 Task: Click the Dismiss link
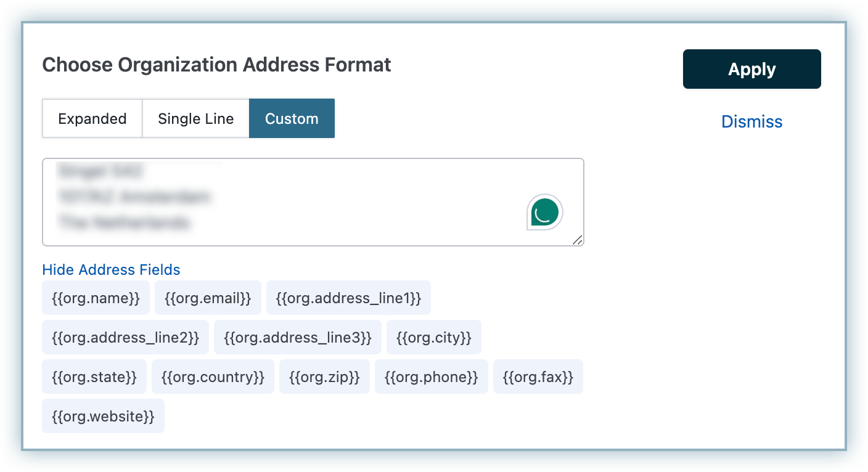click(751, 122)
